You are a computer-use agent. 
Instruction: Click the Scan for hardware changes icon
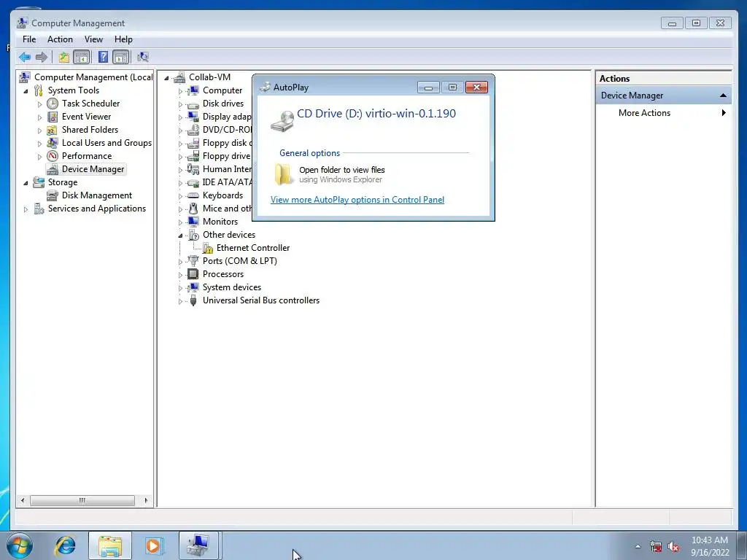click(143, 58)
